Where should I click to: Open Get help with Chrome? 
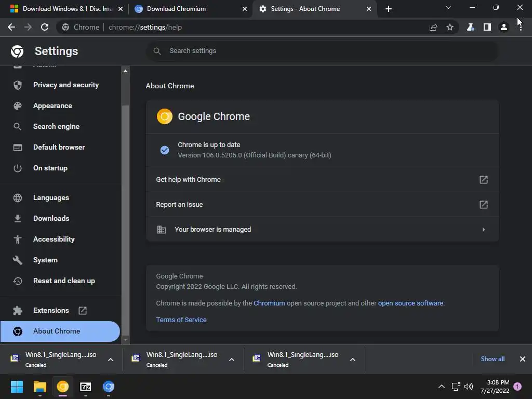[322, 179]
